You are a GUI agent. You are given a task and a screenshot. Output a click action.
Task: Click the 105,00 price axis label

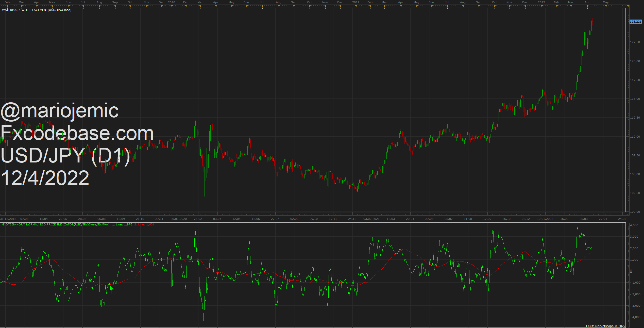pos(635,174)
